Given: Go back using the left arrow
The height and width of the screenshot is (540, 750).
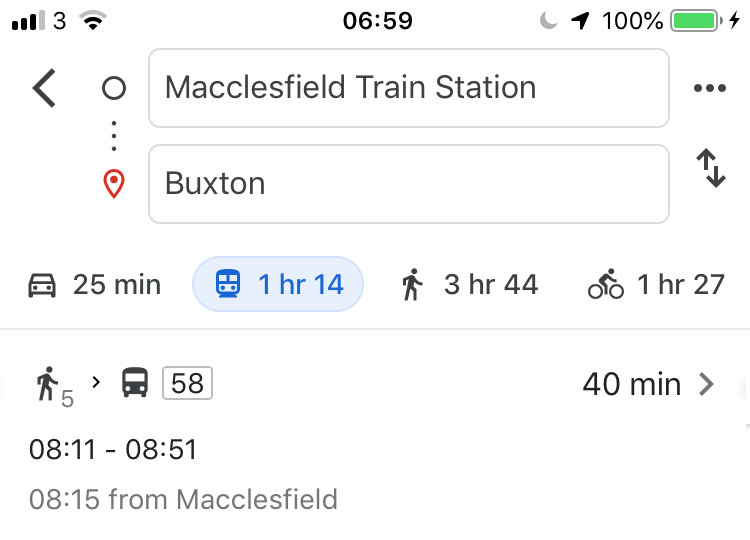Looking at the screenshot, I should tap(44, 88).
